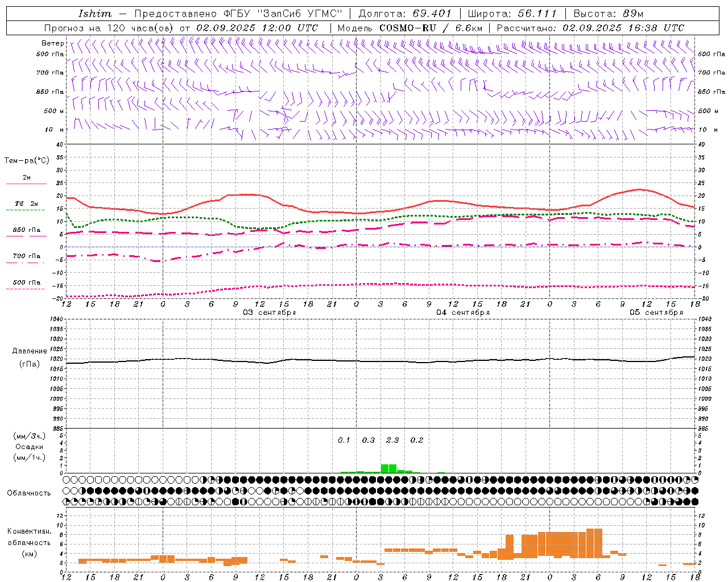Click the '(мм/1ч.)' precipitation unit label

pos(30,458)
